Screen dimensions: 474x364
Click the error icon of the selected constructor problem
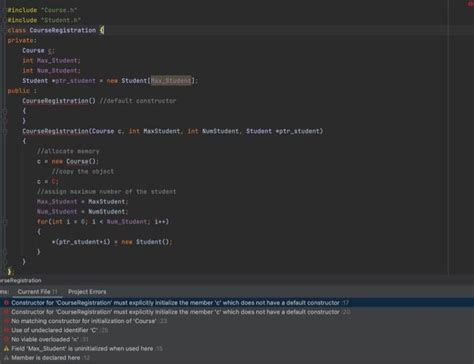click(x=6, y=303)
